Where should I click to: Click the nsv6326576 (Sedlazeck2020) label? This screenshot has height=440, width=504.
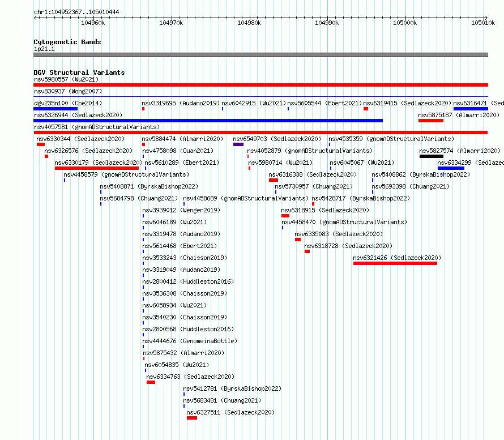[x=88, y=151]
